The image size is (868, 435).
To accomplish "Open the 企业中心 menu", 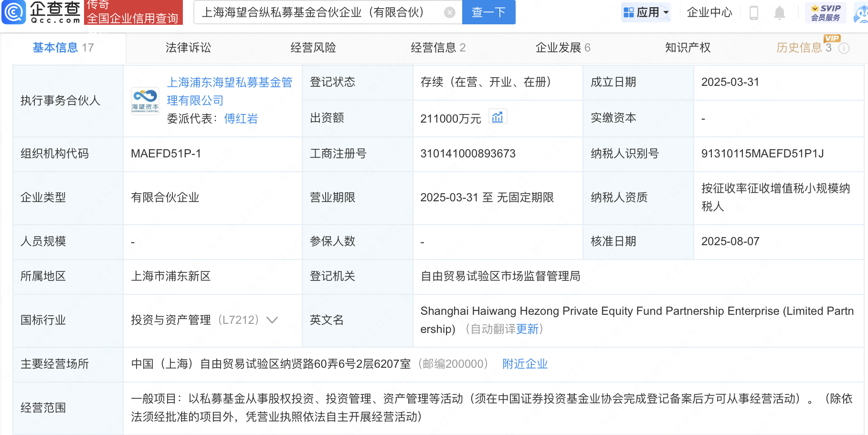I will pyautogui.click(x=709, y=12).
